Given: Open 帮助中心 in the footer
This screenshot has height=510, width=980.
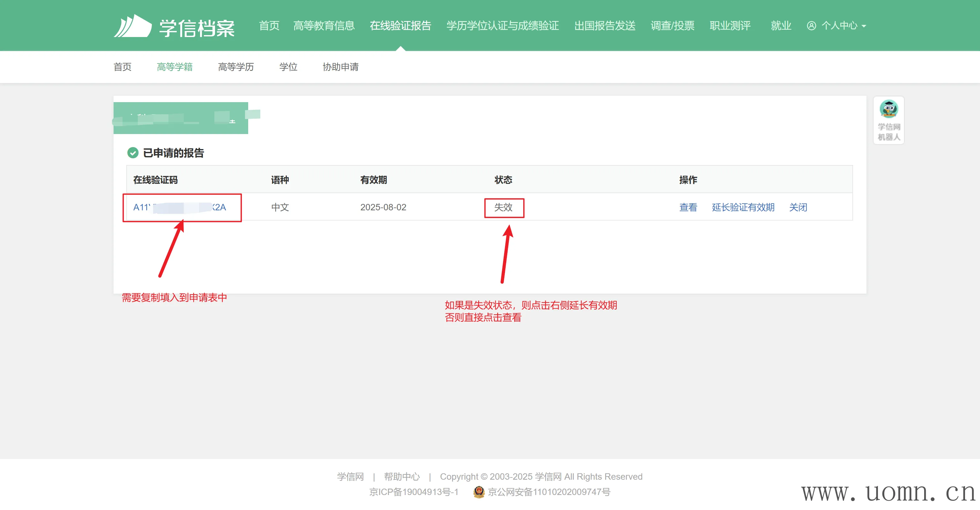Looking at the screenshot, I should 402,476.
